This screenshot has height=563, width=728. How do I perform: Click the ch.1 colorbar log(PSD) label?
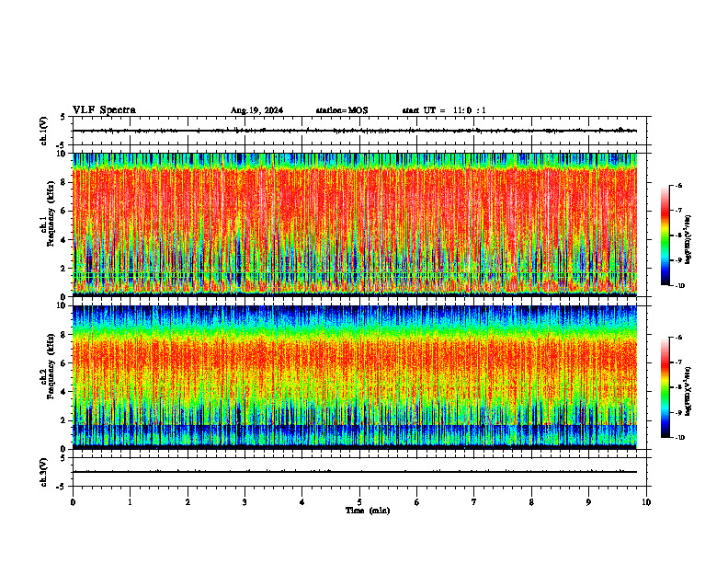point(688,239)
